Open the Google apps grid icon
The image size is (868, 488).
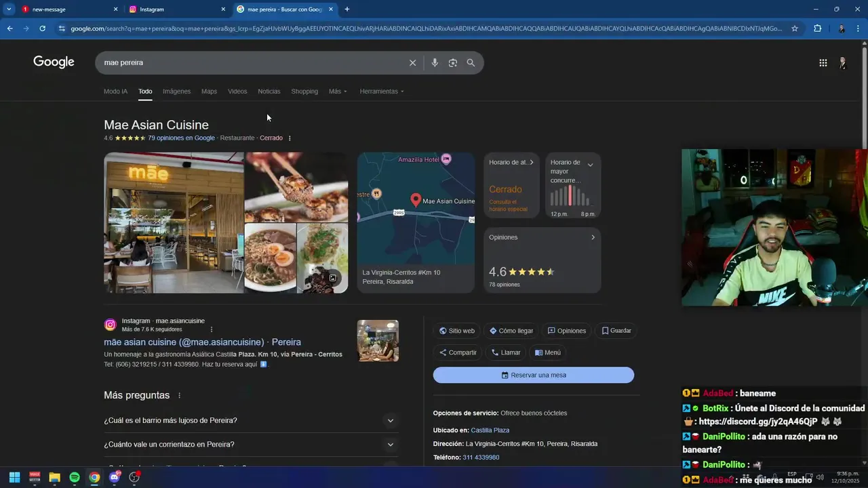[823, 62]
